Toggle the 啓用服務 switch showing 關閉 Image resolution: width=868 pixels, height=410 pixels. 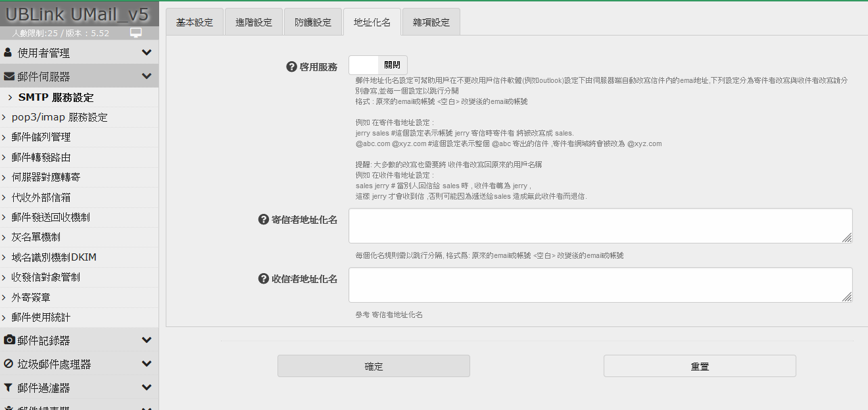click(377, 65)
